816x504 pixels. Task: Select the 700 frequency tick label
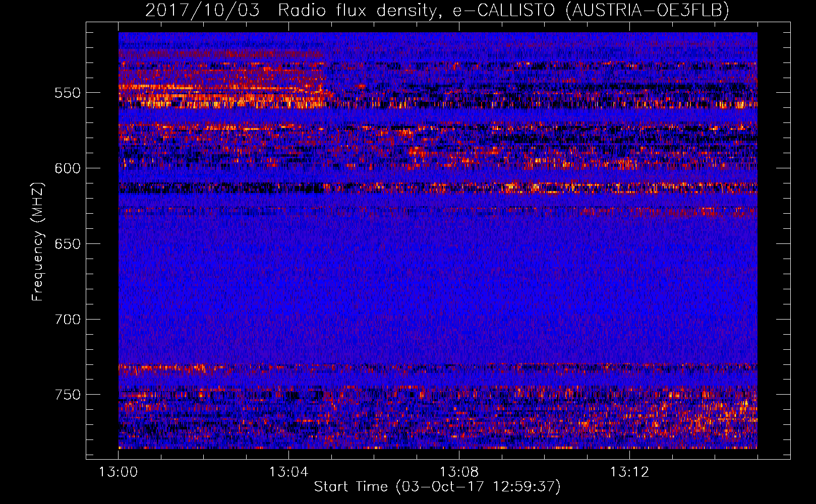tap(68, 320)
